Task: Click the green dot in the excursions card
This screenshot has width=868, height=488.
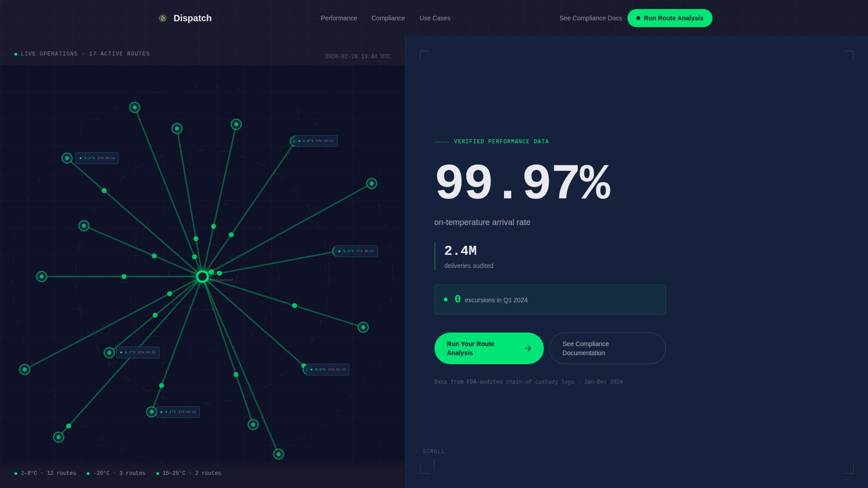Action: [x=446, y=300]
